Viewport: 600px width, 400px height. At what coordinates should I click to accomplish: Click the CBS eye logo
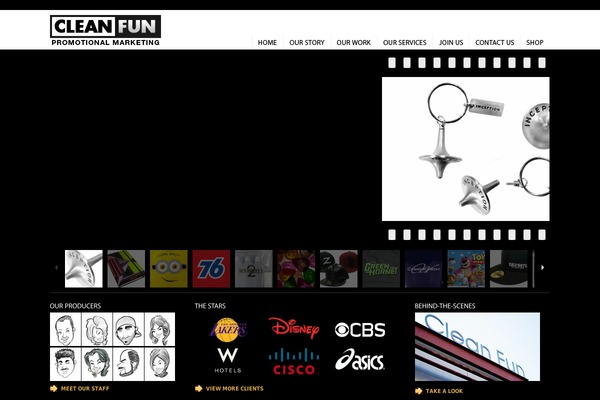click(x=360, y=330)
